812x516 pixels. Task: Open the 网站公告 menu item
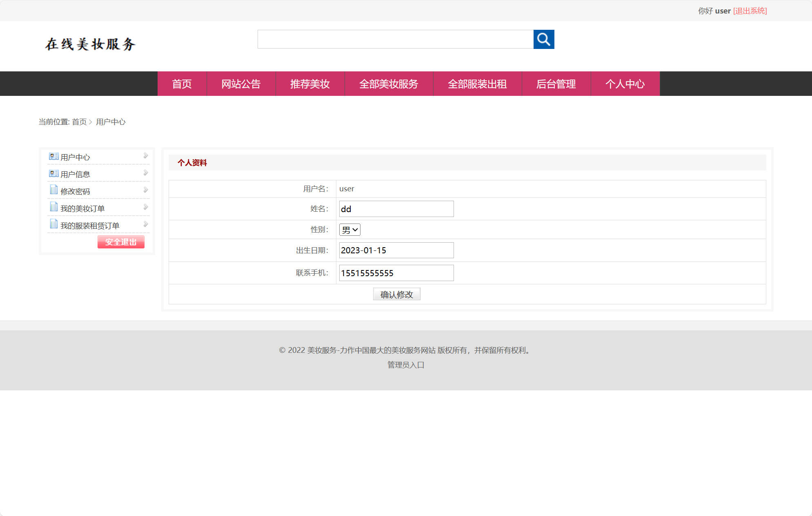(241, 84)
